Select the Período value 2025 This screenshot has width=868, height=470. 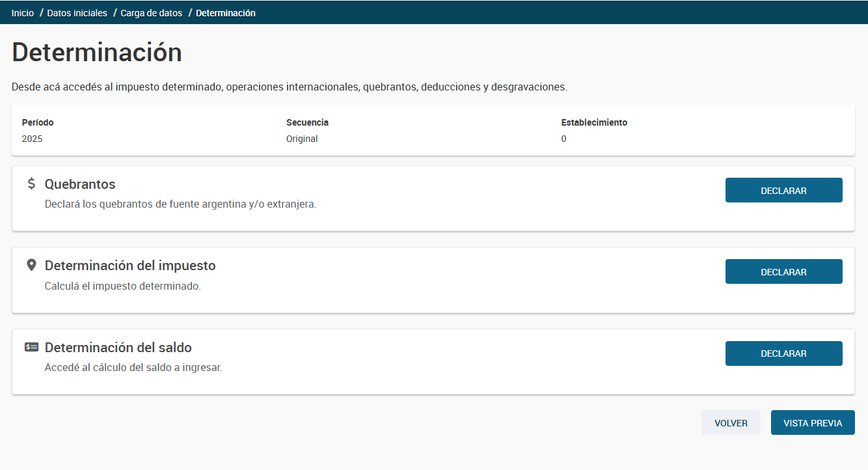tap(32, 139)
